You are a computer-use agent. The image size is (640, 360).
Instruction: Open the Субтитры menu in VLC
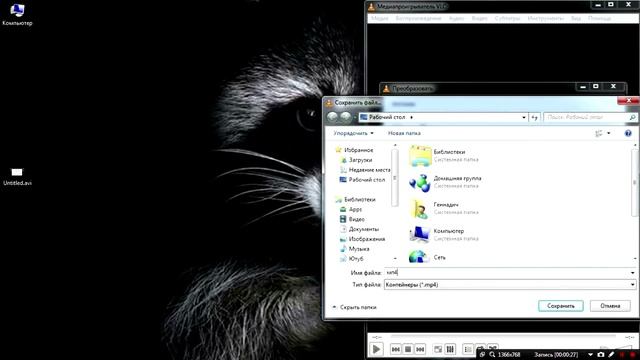tap(507, 18)
